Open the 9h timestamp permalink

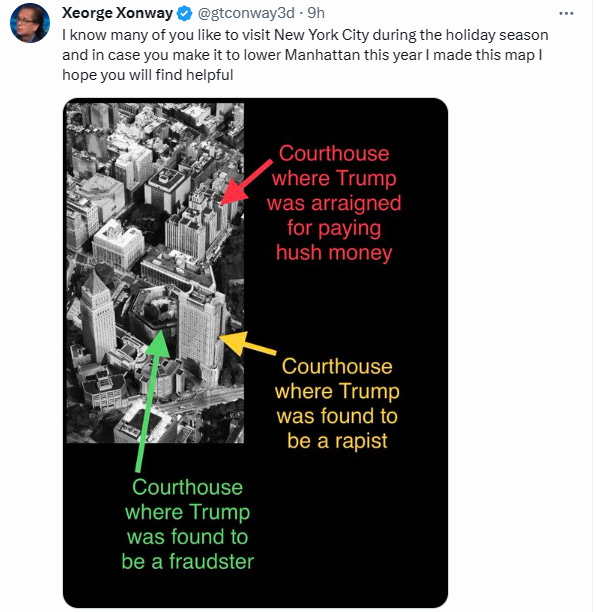coord(316,13)
